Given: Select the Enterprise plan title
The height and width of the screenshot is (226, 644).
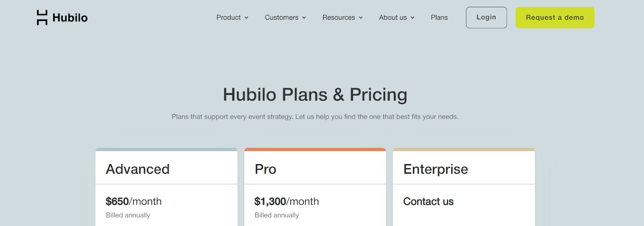Looking at the screenshot, I should click(x=436, y=169).
